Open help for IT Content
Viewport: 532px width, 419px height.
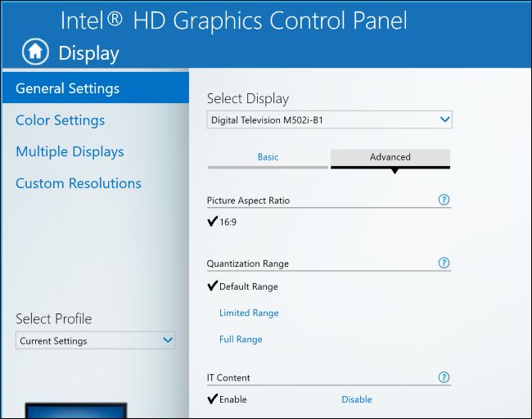444,377
